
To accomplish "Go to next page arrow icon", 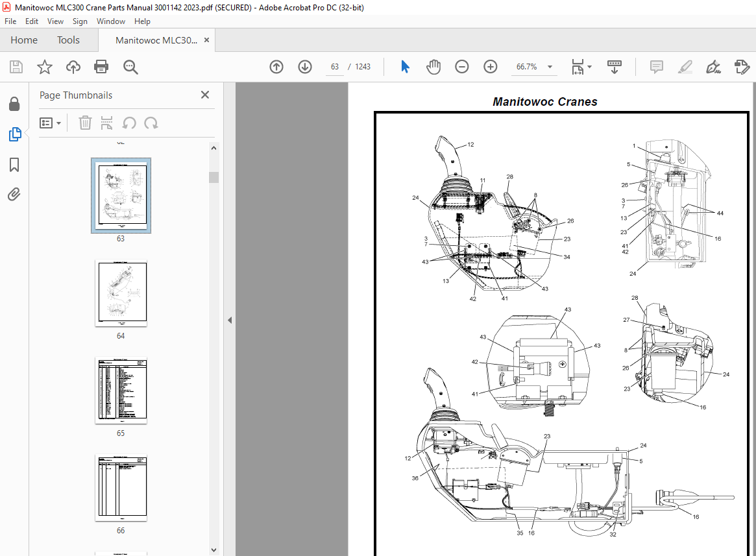I will click(305, 67).
